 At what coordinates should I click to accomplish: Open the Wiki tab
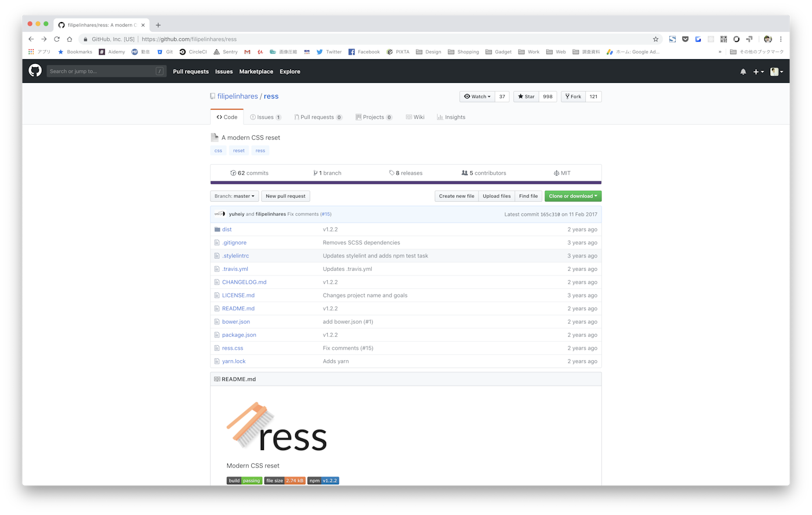click(415, 117)
